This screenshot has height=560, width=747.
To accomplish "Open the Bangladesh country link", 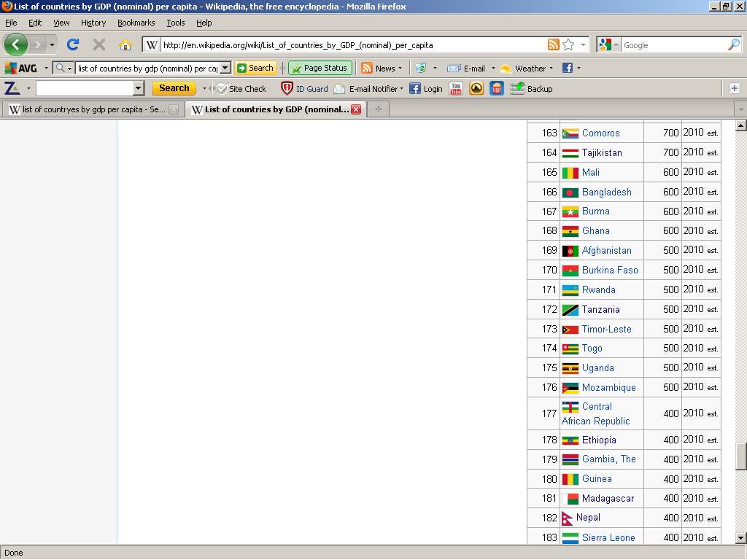I will (x=606, y=192).
